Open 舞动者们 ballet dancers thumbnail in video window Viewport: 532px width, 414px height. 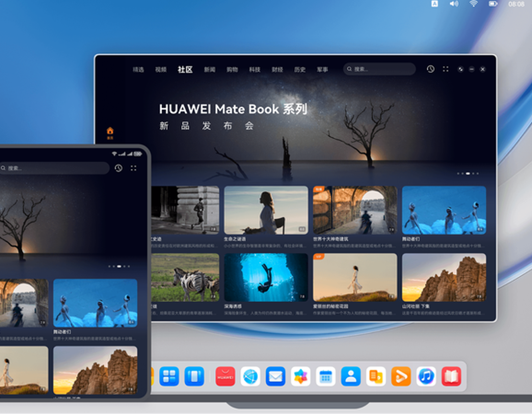coord(444,210)
